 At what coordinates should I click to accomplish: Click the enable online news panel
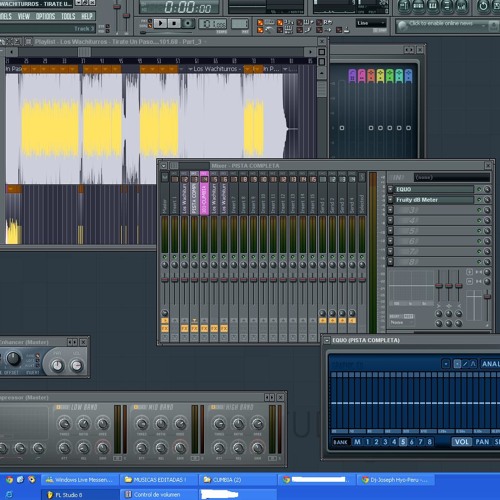click(446, 25)
